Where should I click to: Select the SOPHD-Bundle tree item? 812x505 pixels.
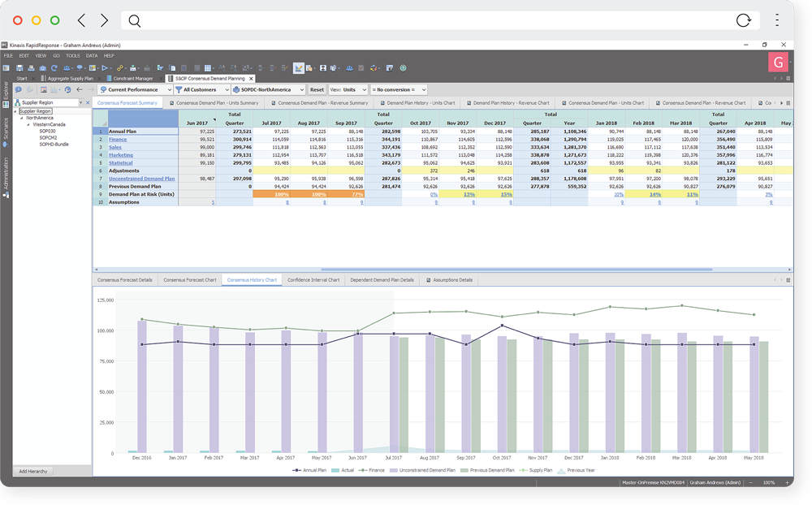click(54, 145)
